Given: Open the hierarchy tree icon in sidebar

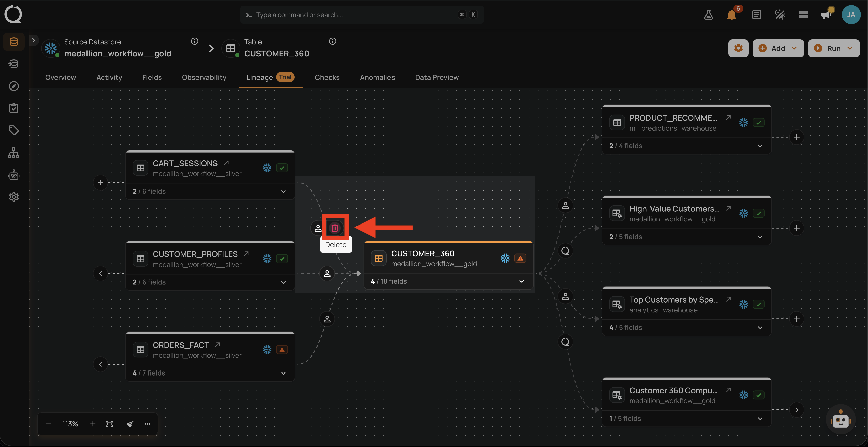Looking at the screenshot, I should point(14,153).
